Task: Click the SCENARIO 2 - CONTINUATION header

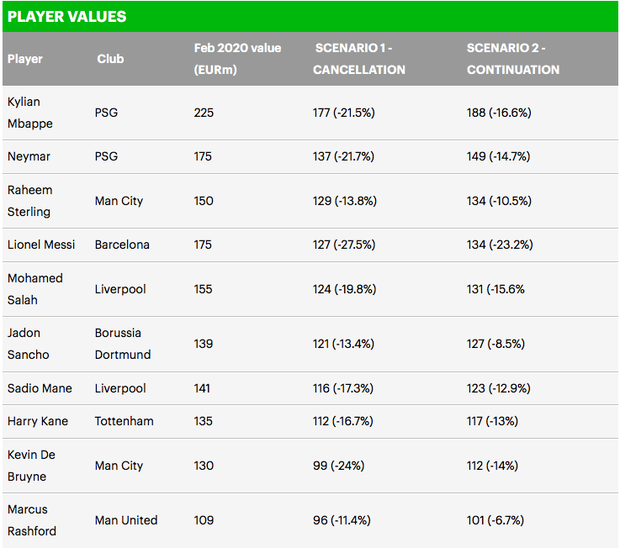Action: click(513, 59)
